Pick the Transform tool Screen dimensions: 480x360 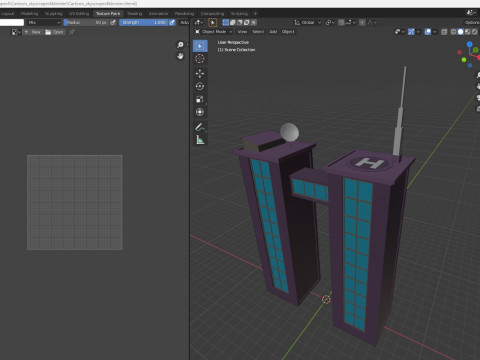(200, 112)
